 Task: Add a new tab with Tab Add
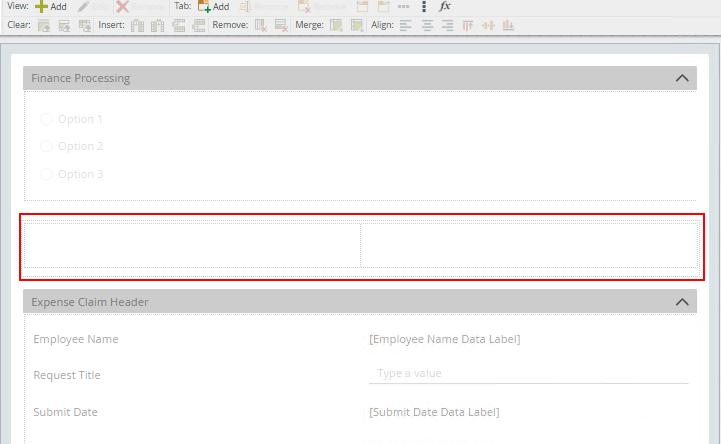coord(213,6)
